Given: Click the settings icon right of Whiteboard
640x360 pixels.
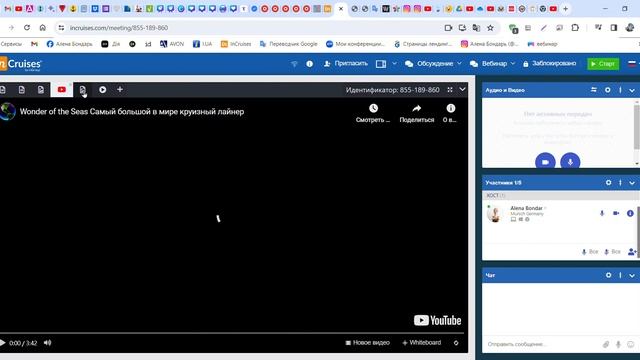Looking at the screenshot, I should [x=456, y=343].
